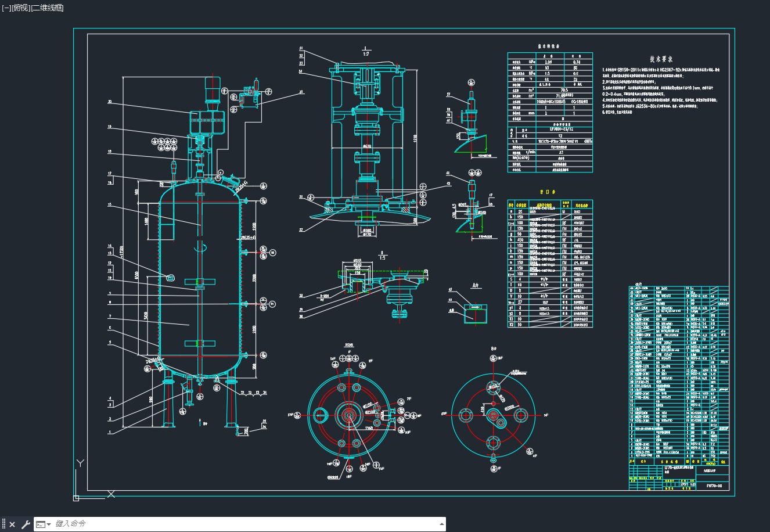The height and width of the screenshot is (532, 770).
Task: Open the 俯视 view controls menu
Action: point(21,8)
